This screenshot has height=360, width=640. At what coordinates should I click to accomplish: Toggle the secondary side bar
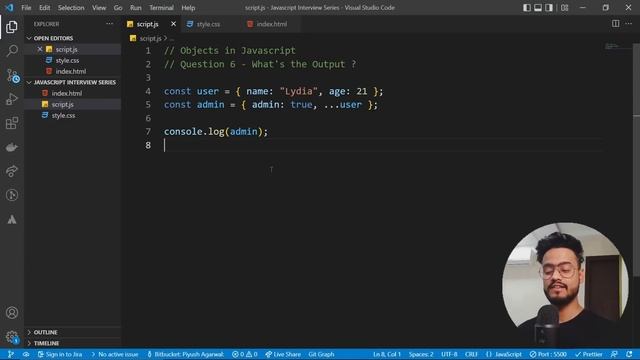point(549,8)
